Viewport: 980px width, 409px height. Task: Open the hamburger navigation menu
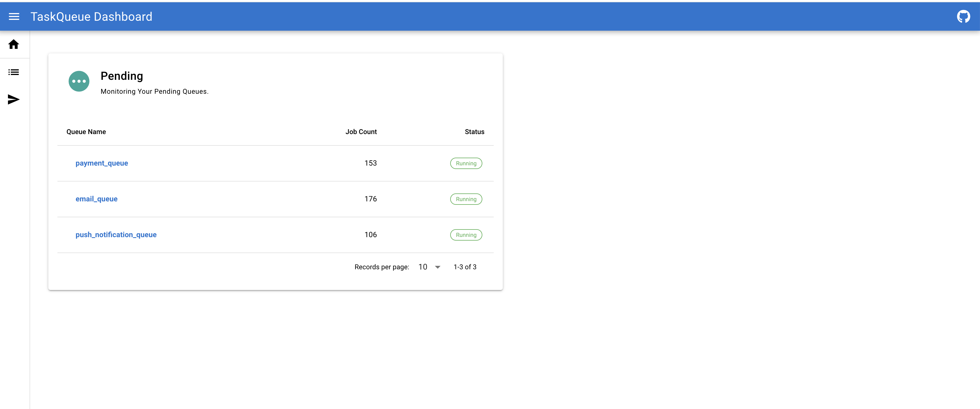coord(14,16)
